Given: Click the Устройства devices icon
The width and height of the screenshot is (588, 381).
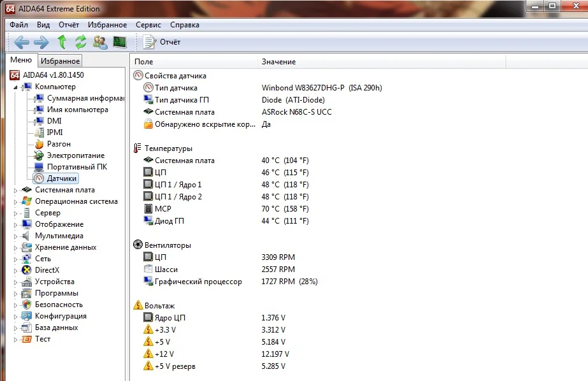Looking at the screenshot, I should pyautogui.click(x=27, y=282).
